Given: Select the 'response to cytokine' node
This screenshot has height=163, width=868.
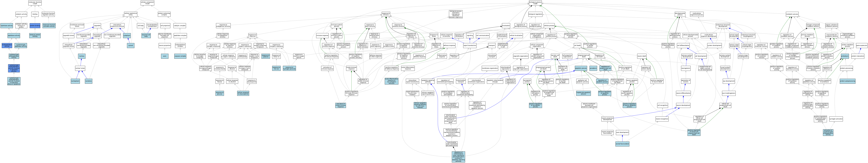Looking at the screenshot, I should [265, 56].
